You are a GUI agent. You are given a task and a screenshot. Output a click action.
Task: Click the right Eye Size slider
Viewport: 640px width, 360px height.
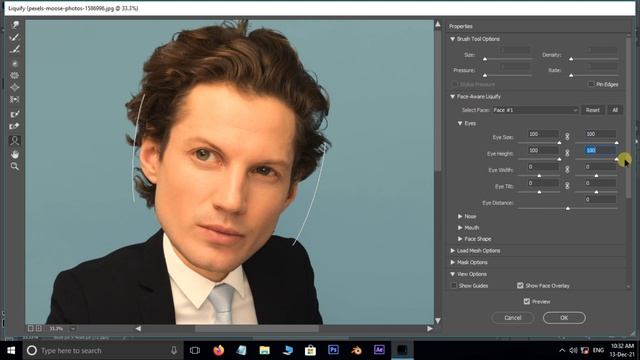pyautogui.click(x=596, y=142)
